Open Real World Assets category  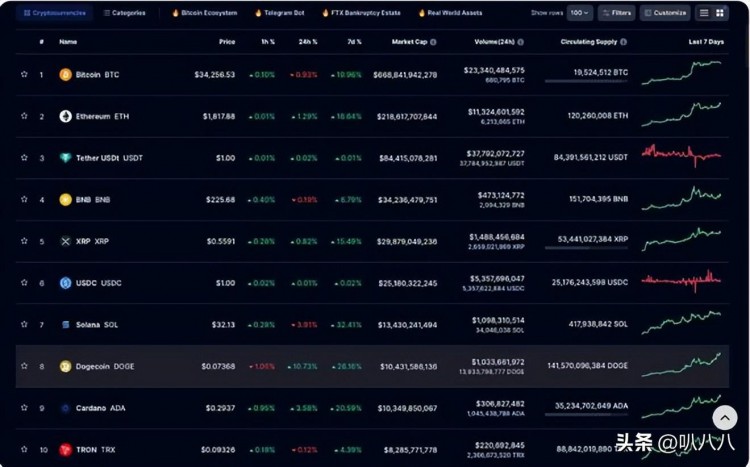pyautogui.click(x=450, y=13)
